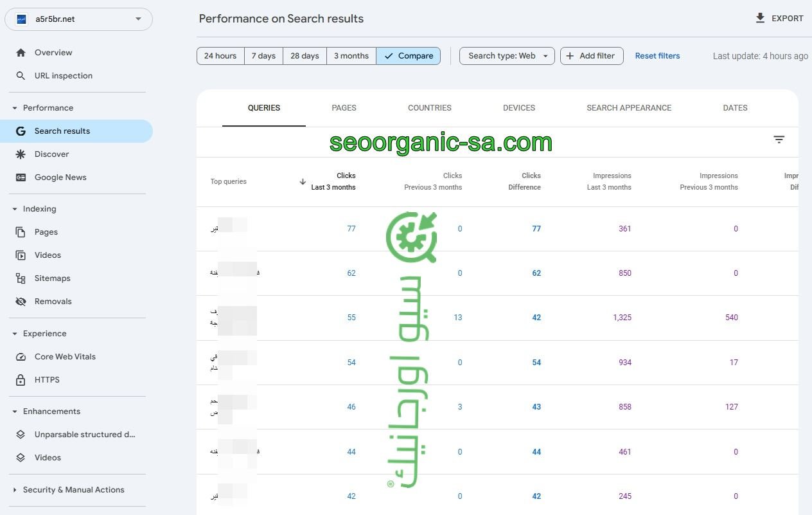812x515 pixels.
Task: Collapse the Performance sidebar section
Action: tap(15, 108)
